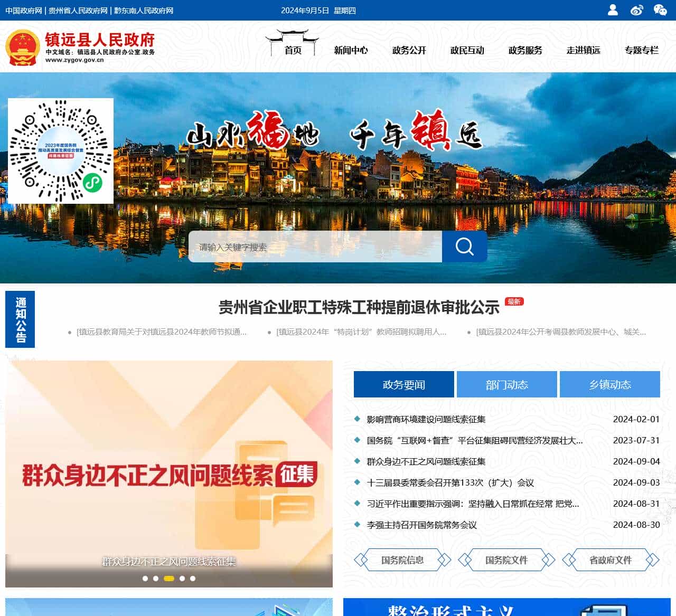This screenshot has width=676, height=616.
Task: Click the date 2024-09-03 in news list
Action: point(636,482)
